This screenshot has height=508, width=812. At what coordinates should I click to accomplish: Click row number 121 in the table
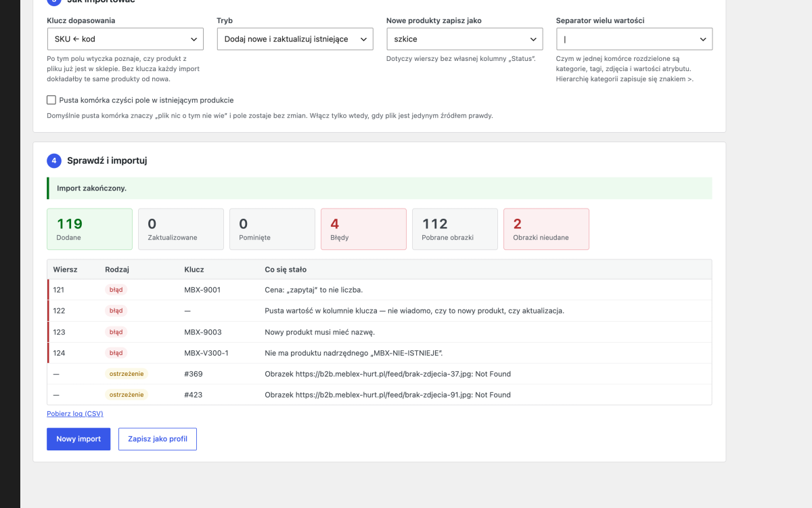tap(59, 290)
